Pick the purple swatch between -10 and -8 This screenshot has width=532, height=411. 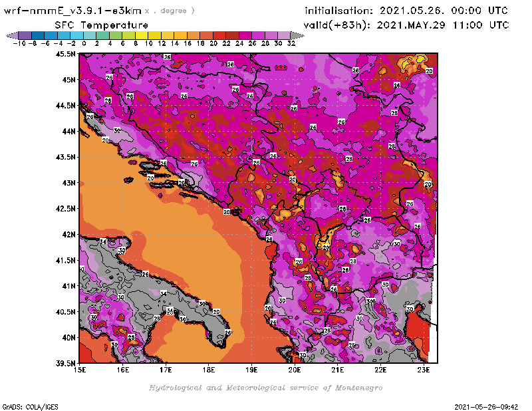(24, 35)
